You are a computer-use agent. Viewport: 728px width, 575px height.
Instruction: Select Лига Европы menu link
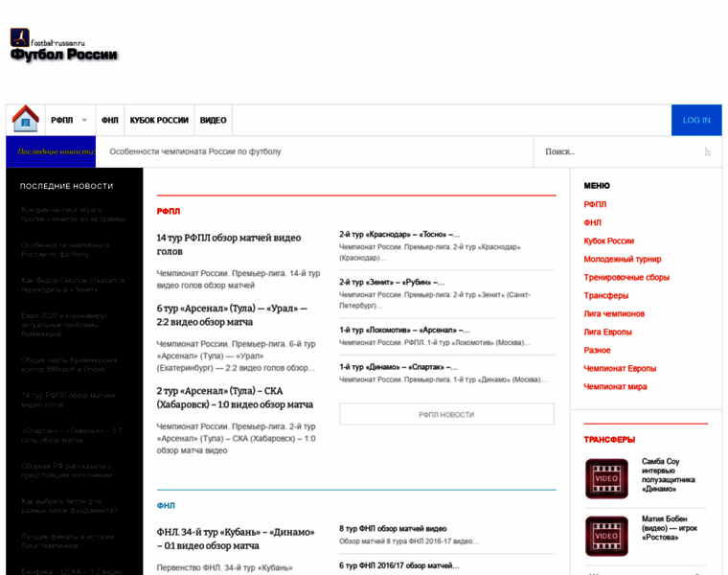tap(607, 332)
